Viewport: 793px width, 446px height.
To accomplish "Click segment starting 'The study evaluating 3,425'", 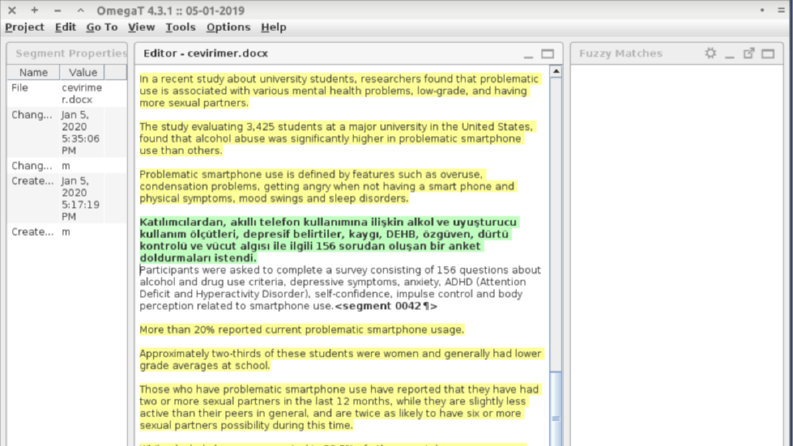I will tap(337, 139).
